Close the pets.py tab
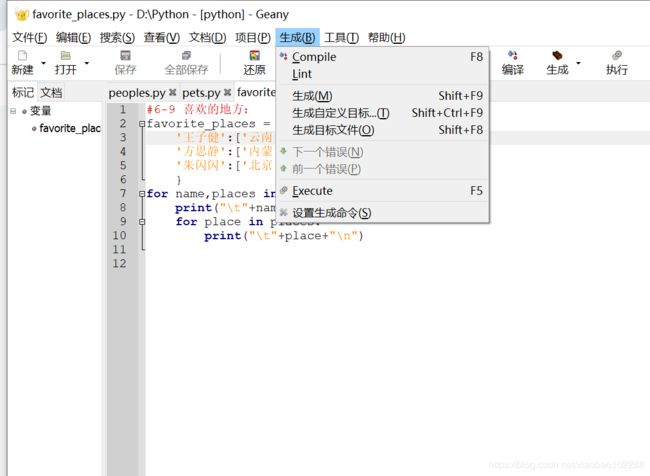 point(227,92)
